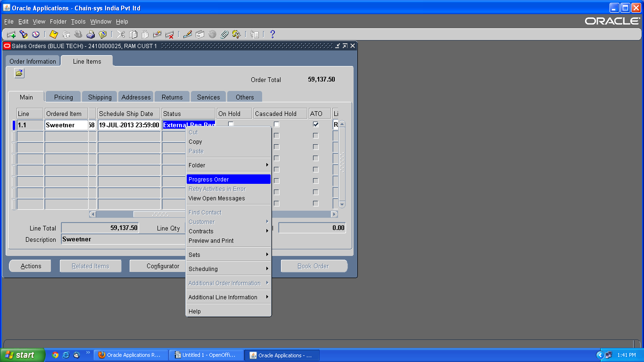Click the Ordered Item field containing Sweetner

coord(66,125)
